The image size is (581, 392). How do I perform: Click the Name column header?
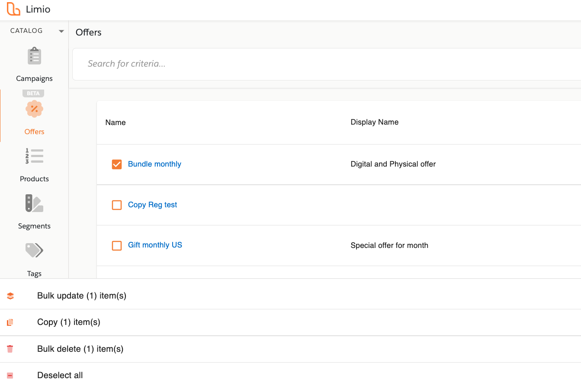pos(116,122)
